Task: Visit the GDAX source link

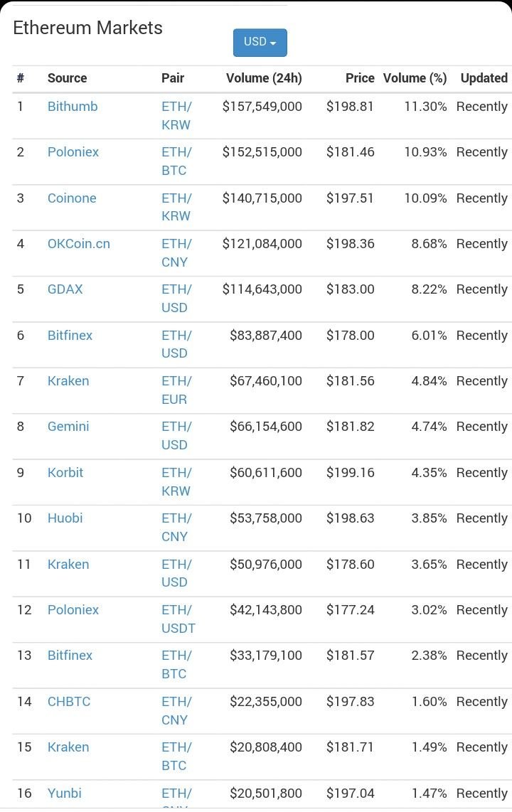Action: (65, 289)
